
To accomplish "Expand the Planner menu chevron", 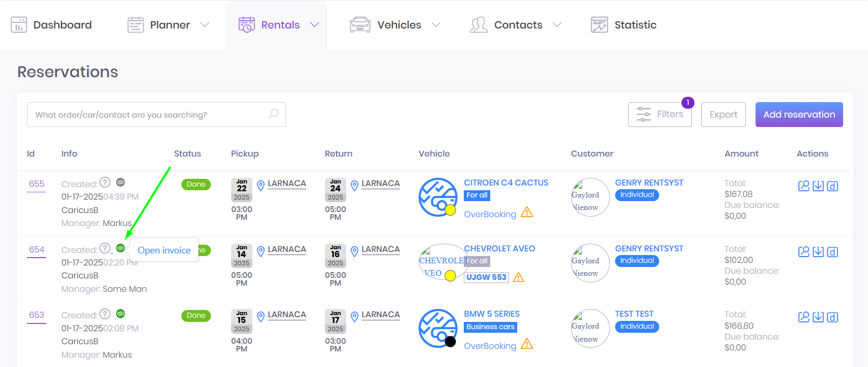I will (205, 25).
